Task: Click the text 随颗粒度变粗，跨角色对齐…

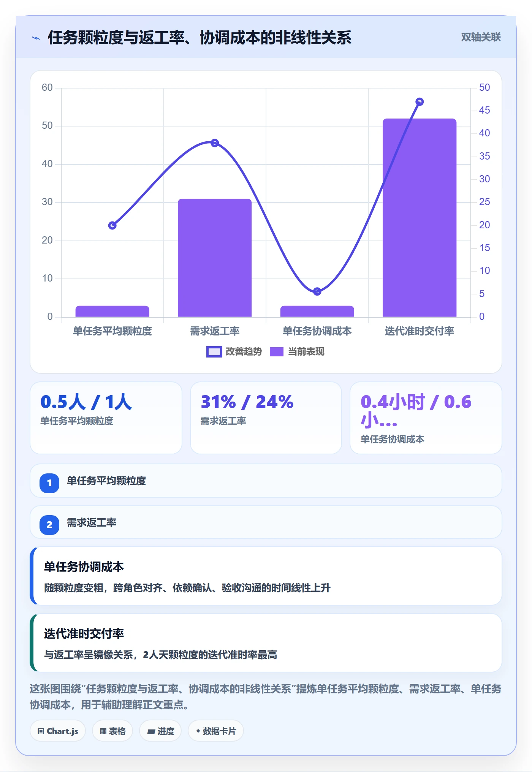Action: [x=187, y=588]
